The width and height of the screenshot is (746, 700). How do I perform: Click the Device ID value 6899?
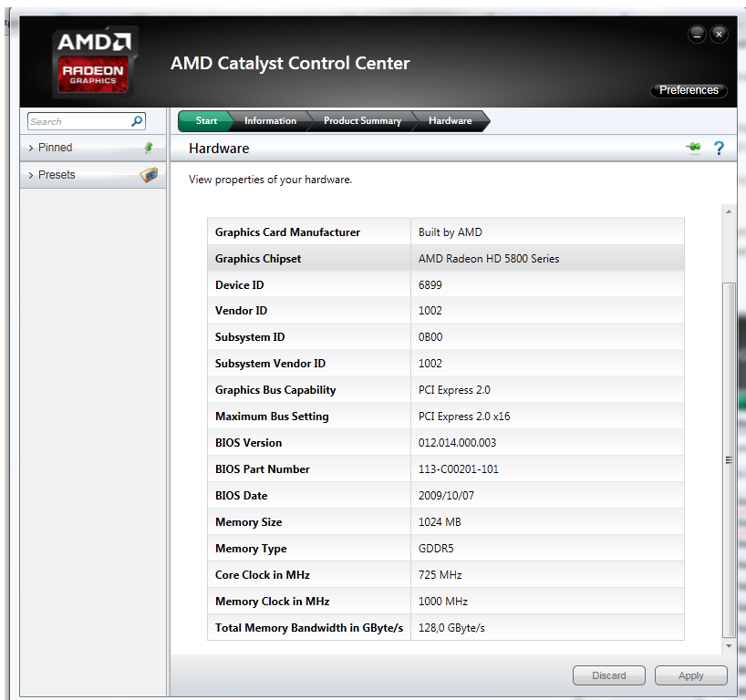tap(430, 285)
